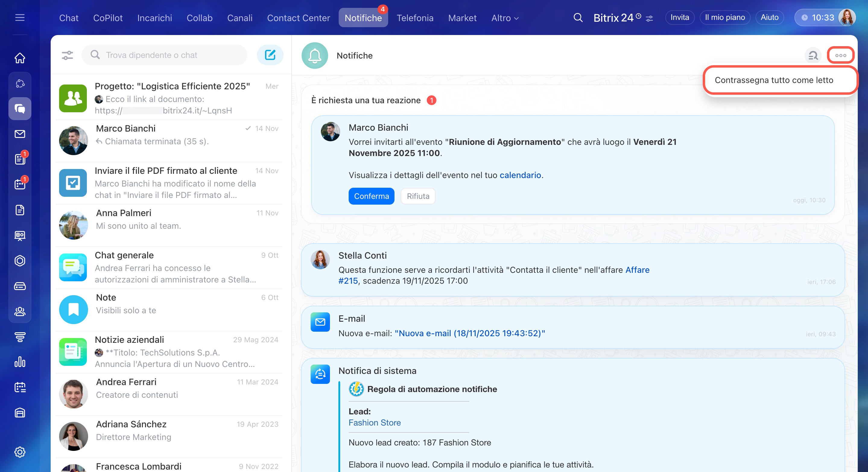
Task: Toggle the work time clock 10:33
Action: pyautogui.click(x=818, y=18)
